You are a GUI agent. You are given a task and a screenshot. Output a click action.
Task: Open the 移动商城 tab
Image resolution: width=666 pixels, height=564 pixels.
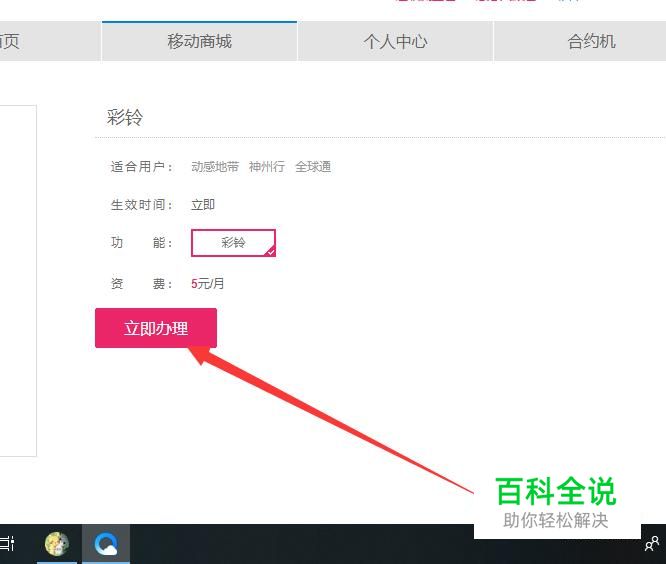point(199,41)
